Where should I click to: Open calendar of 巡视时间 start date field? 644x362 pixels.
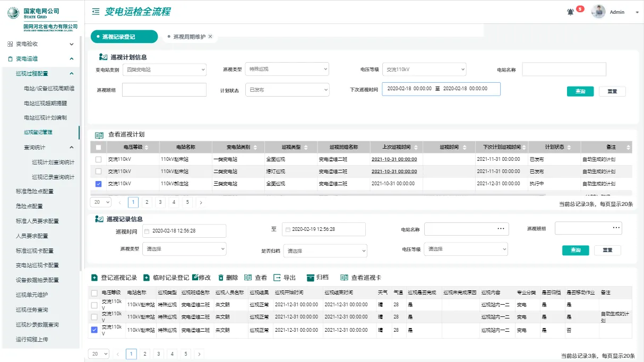(147, 231)
